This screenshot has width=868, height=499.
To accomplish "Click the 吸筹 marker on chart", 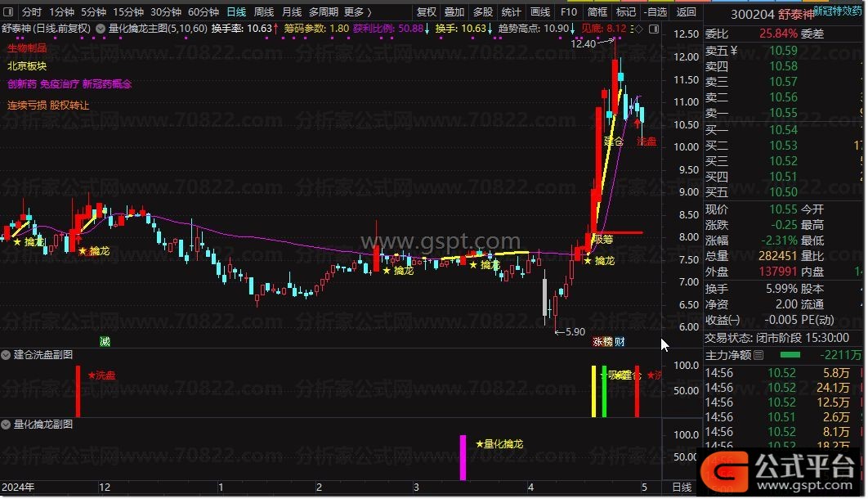I will tap(603, 239).
